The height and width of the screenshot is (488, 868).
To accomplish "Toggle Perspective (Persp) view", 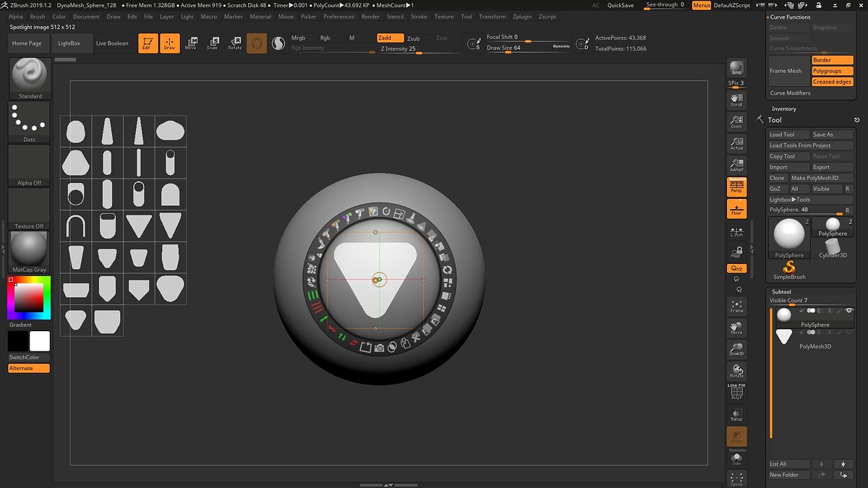I will point(736,187).
